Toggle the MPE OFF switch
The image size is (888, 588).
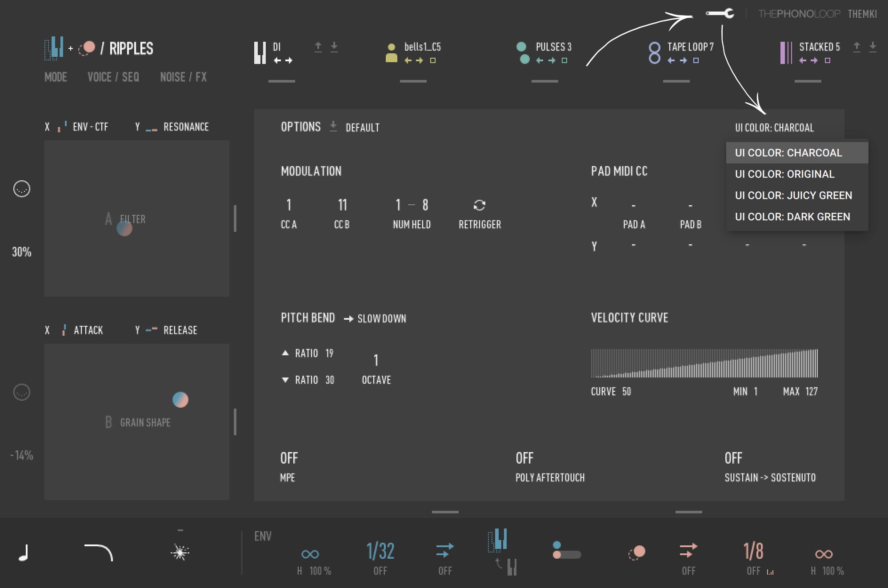point(289,458)
